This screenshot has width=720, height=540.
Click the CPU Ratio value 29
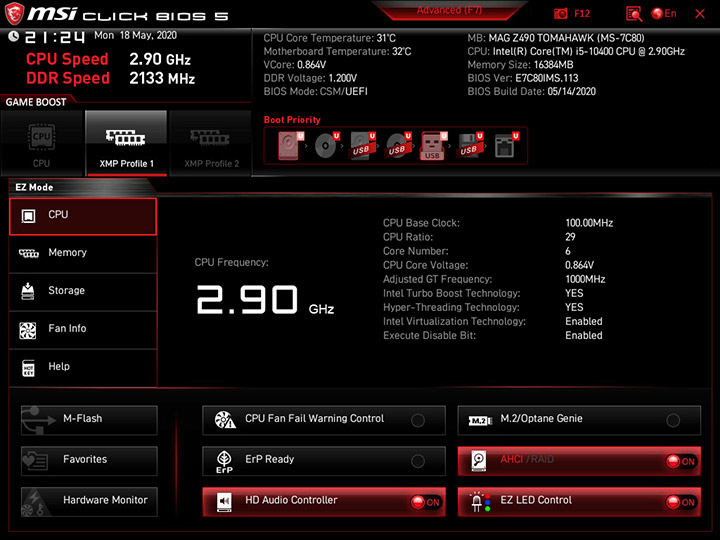click(x=570, y=237)
